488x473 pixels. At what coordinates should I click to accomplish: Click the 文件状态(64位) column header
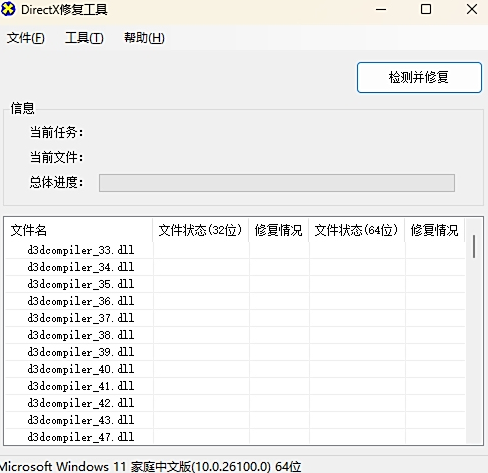[357, 230]
